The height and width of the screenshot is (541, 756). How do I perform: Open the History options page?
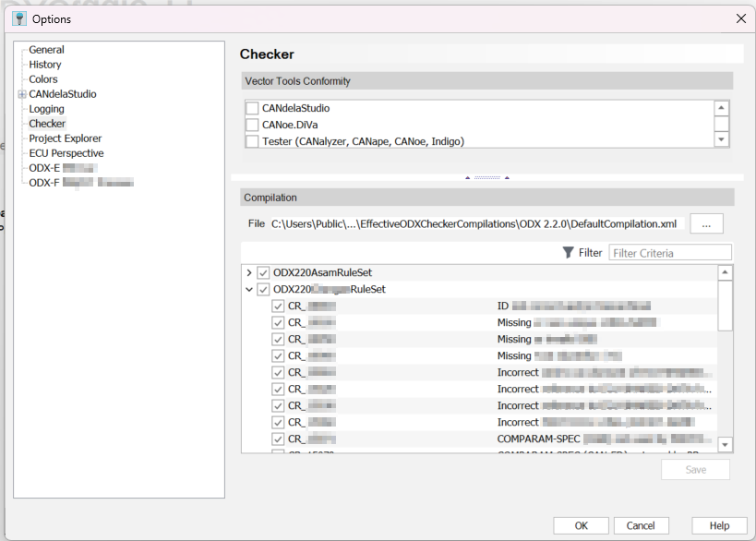(45, 65)
